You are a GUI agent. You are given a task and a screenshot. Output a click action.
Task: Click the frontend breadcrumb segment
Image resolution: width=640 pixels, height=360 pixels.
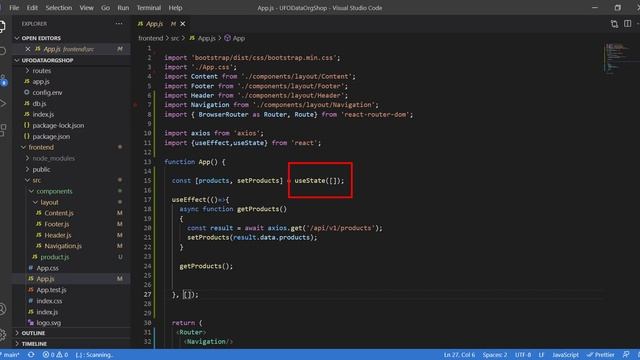coord(151,38)
